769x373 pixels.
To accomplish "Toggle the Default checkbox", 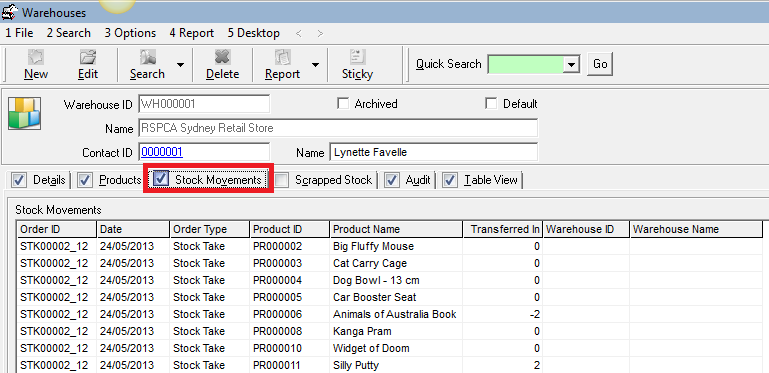I will (490, 104).
